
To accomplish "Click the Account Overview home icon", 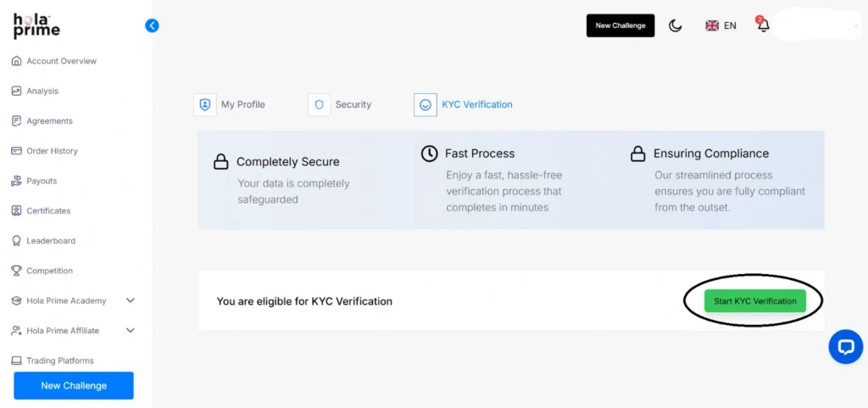I will click(x=17, y=61).
